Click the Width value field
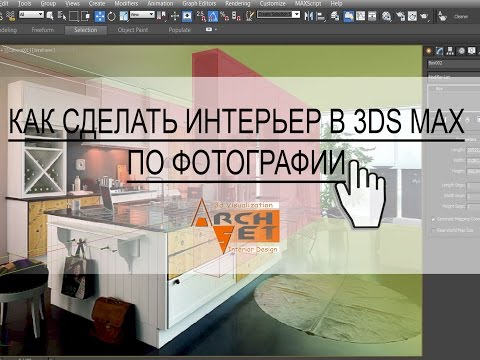This screenshot has width=480, height=360. tap(473, 161)
